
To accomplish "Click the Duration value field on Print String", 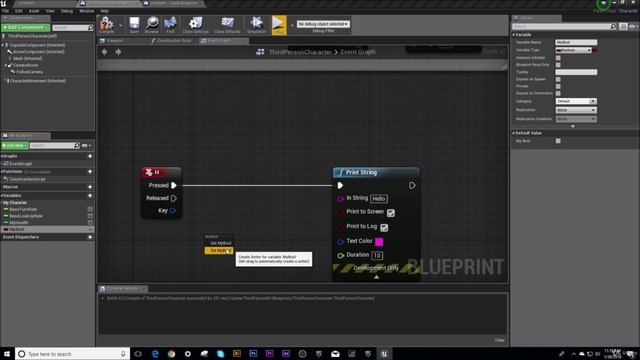I will coord(377,256).
